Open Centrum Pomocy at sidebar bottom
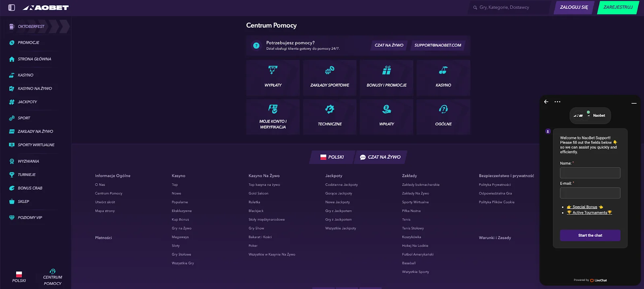644x289 pixels. [x=52, y=277]
